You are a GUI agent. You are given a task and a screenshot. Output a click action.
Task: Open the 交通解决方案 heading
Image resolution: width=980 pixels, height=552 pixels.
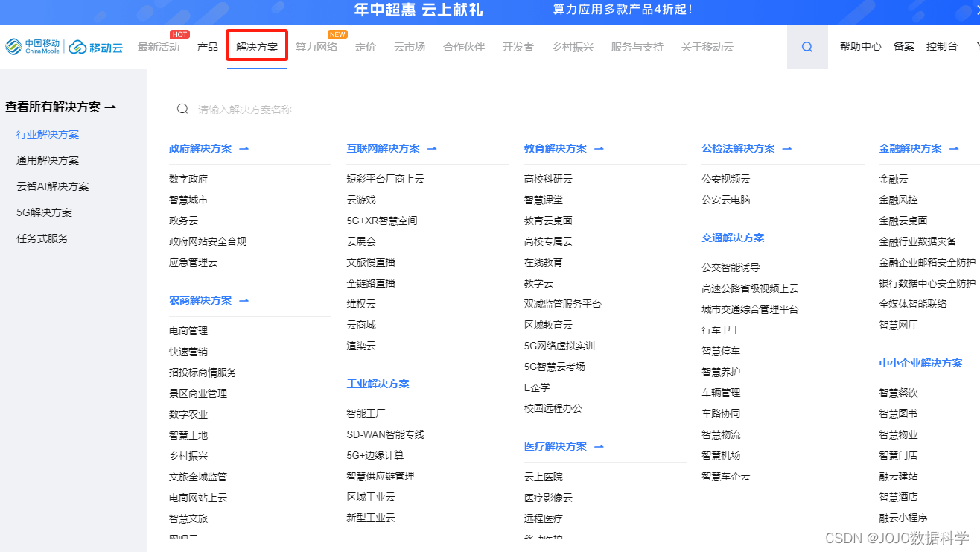[733, 238]
